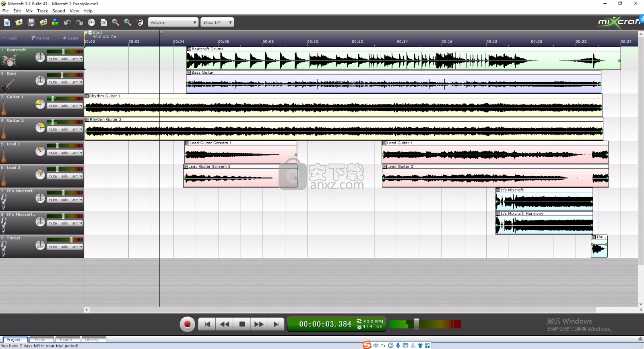644x349 pixels.
Task: Open the Edit menu
Action: tap(17, 11)
